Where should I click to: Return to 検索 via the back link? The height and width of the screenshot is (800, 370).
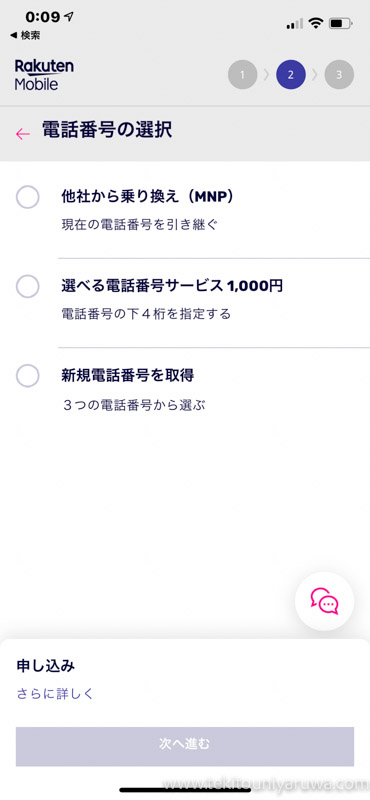25,35
